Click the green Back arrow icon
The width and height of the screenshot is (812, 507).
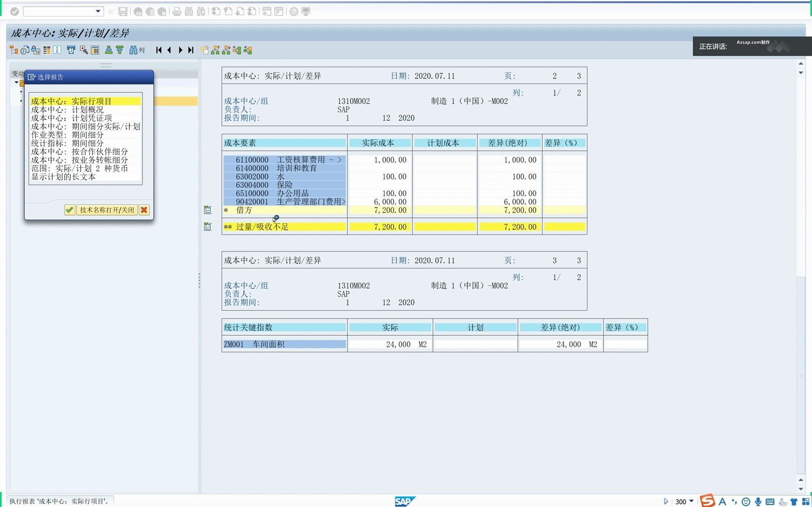138,12
